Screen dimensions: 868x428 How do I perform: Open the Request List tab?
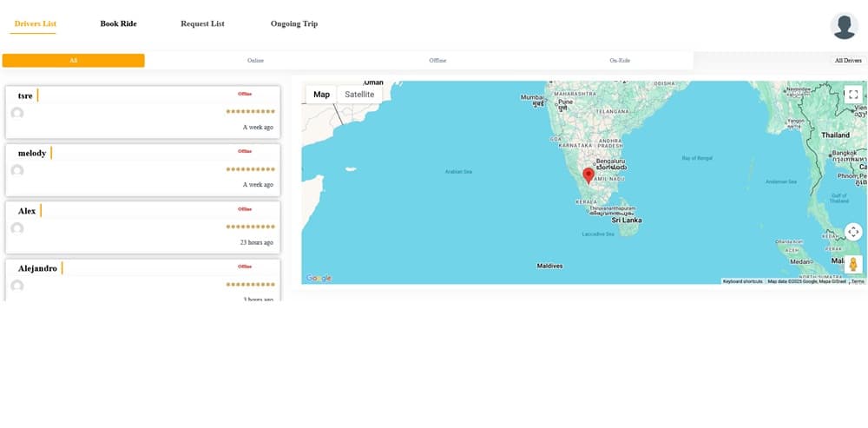pyautogui.click(x=202, y=23)
